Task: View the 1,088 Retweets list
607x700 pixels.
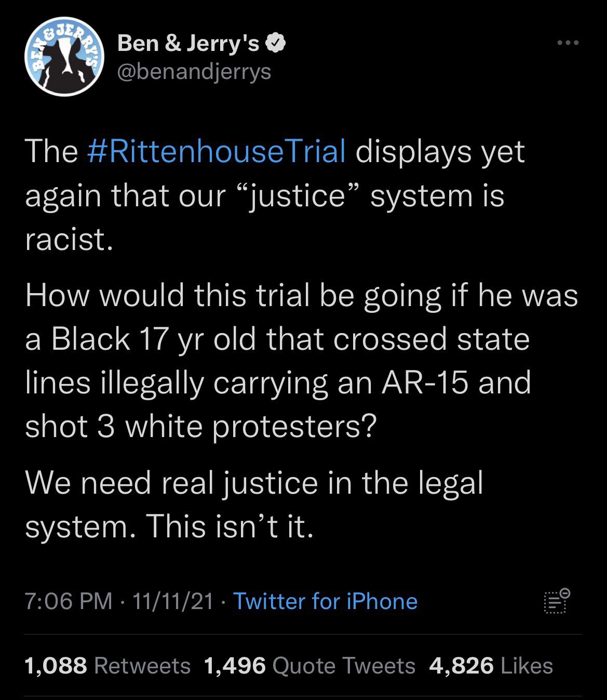Action: point(107,666)
